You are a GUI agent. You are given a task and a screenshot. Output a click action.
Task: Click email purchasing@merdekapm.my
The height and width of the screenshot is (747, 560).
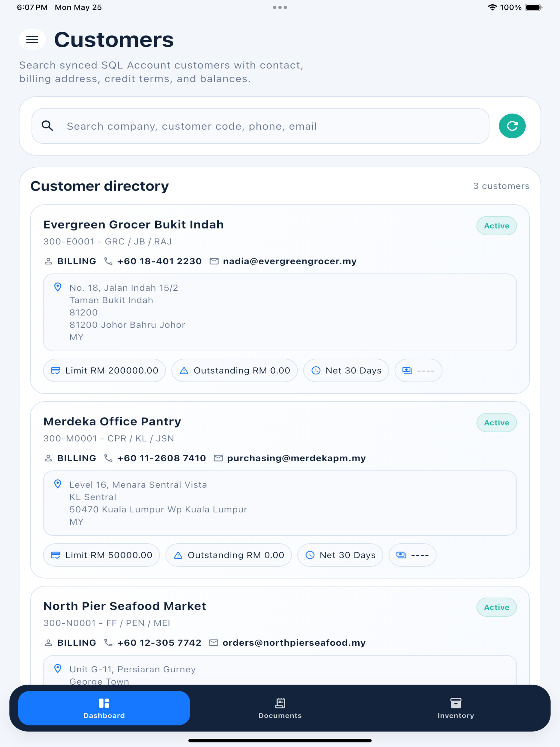tap(297, 458)
